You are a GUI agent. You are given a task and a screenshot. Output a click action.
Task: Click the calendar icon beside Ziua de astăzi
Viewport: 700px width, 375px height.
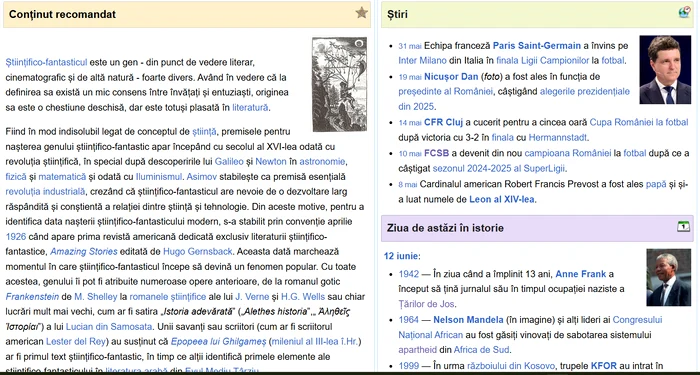(x=683, y=226)
